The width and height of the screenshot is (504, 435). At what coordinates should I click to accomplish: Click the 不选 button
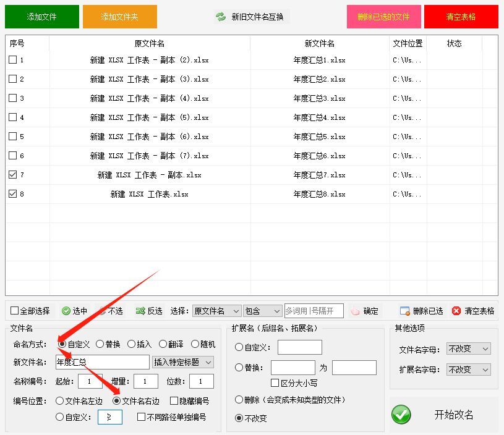111,311
